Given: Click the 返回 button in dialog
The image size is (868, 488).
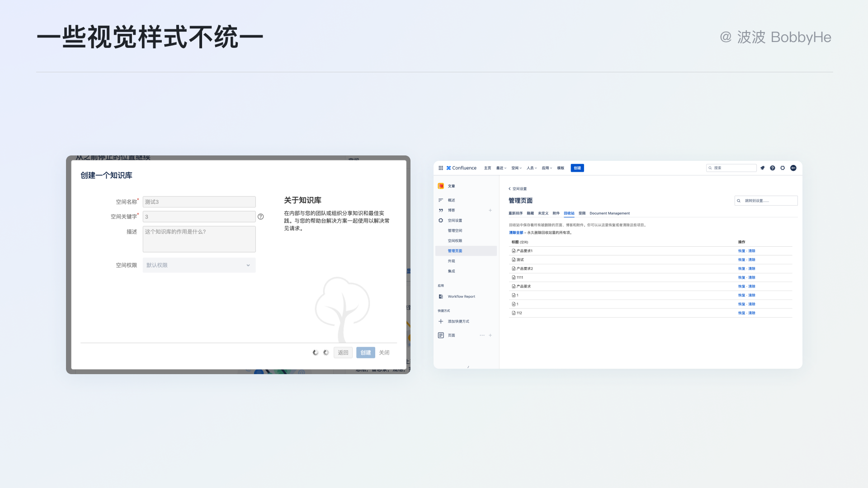Looking at the screenshot, I should pyautogui.click(x=343, y=353).
